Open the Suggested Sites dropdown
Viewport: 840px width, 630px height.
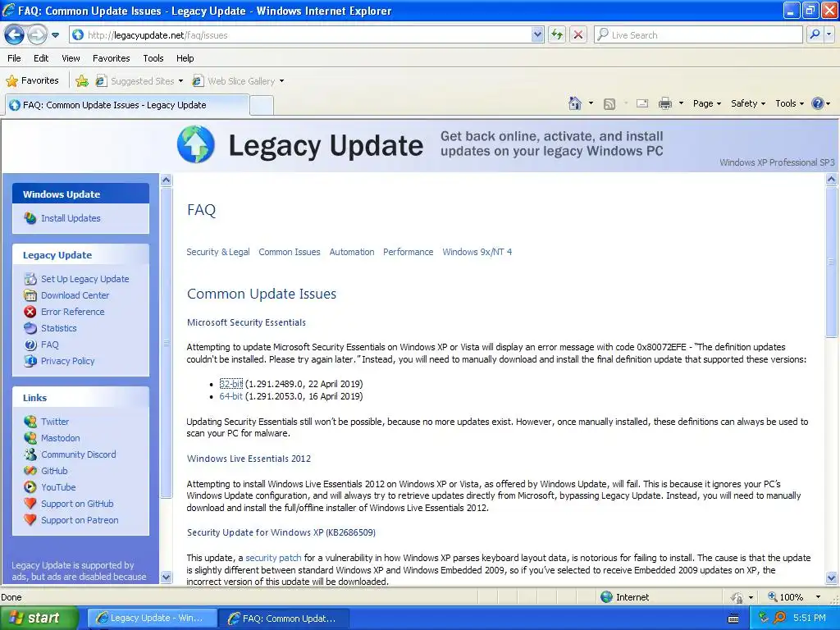coord(139,81)
